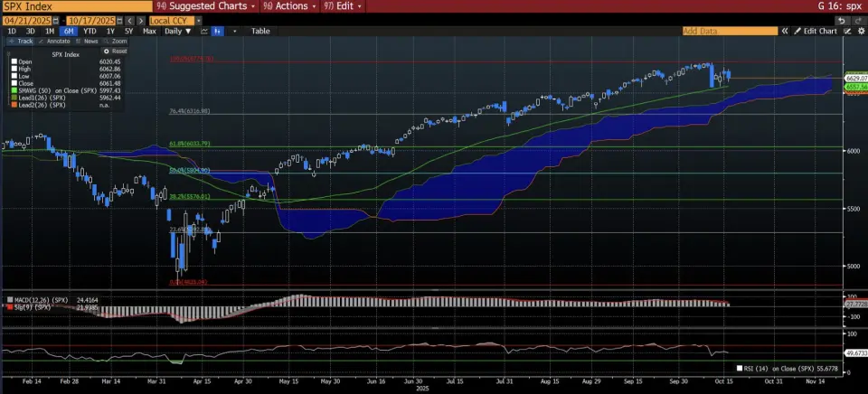Image resolution: width=868 pixels, height=394 pixels.
Task: Select the candlestick chart style icon
Action: pos(218,31)
